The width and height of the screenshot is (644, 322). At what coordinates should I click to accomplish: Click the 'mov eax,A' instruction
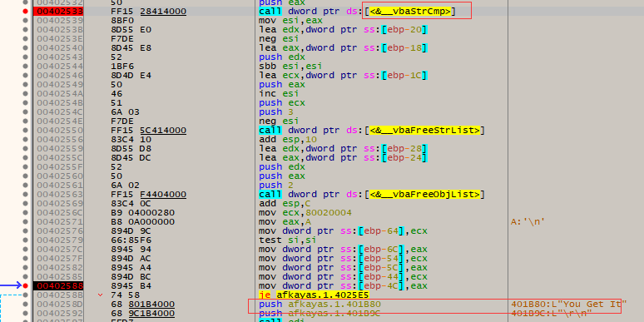pyautogui.click(x=285, y=222)
